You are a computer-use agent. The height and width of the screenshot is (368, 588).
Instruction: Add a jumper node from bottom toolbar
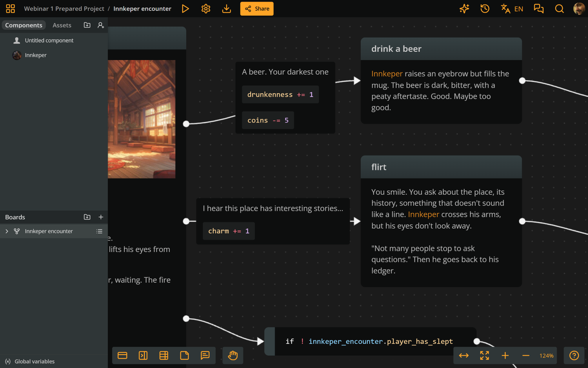(x=143, y=356)
